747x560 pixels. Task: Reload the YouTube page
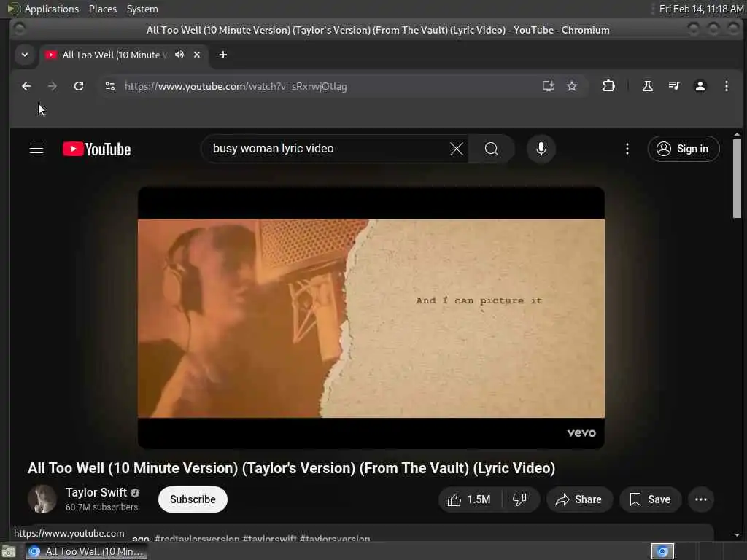click(x=79, y=86)
